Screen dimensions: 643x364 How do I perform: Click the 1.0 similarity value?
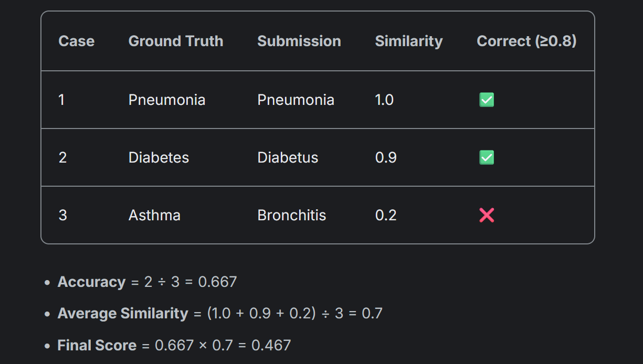click(x=384, y=100)
